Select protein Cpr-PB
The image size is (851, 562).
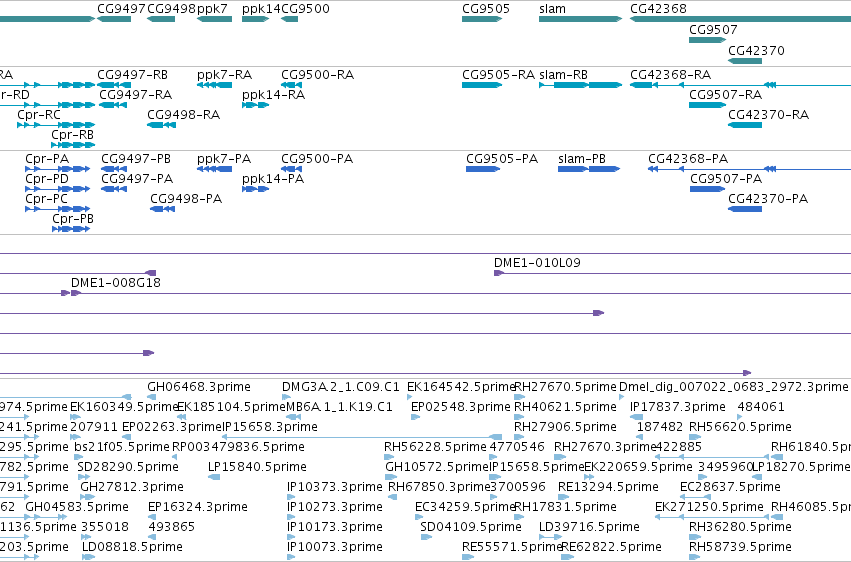[73, 219]
